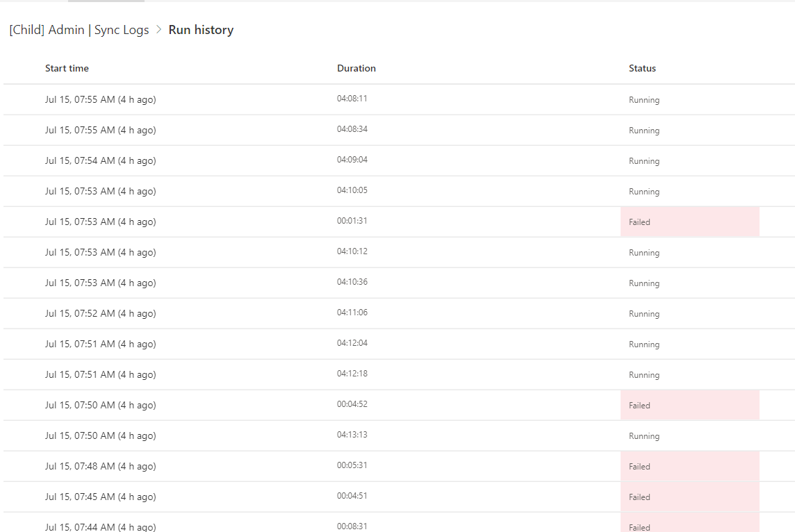Sort the table by Start time column
This screenshot has height=532, width=795.
tap(67, 68)
